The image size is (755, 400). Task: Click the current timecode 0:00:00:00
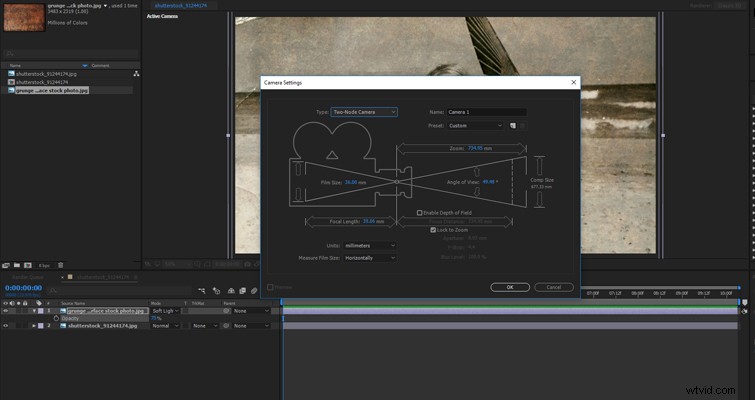[x=24, y=288]
